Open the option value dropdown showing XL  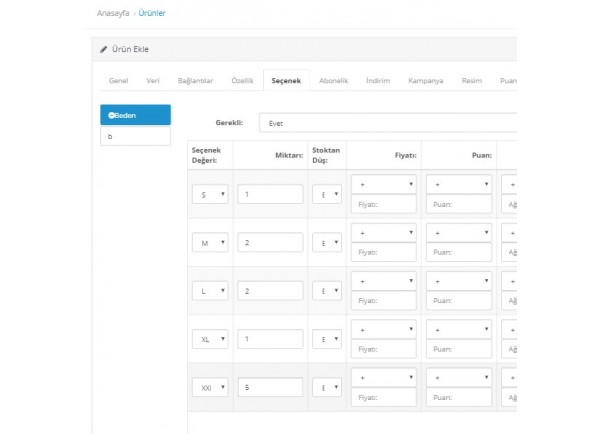click(x=210, y=339)
